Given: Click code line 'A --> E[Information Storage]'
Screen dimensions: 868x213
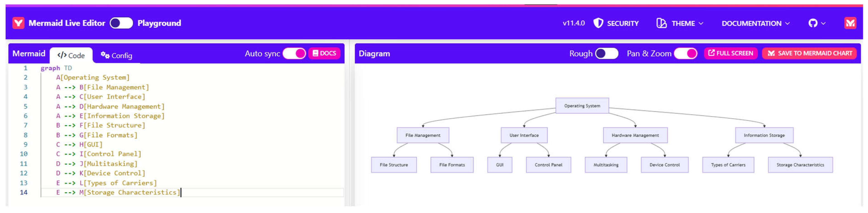Looking at the screenshot, I should pos(110,116).
